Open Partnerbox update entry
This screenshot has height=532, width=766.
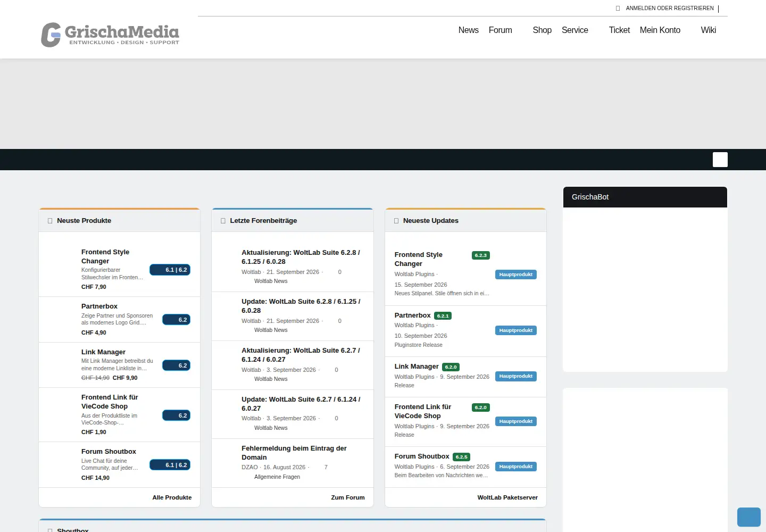click(x=412, y=315)
